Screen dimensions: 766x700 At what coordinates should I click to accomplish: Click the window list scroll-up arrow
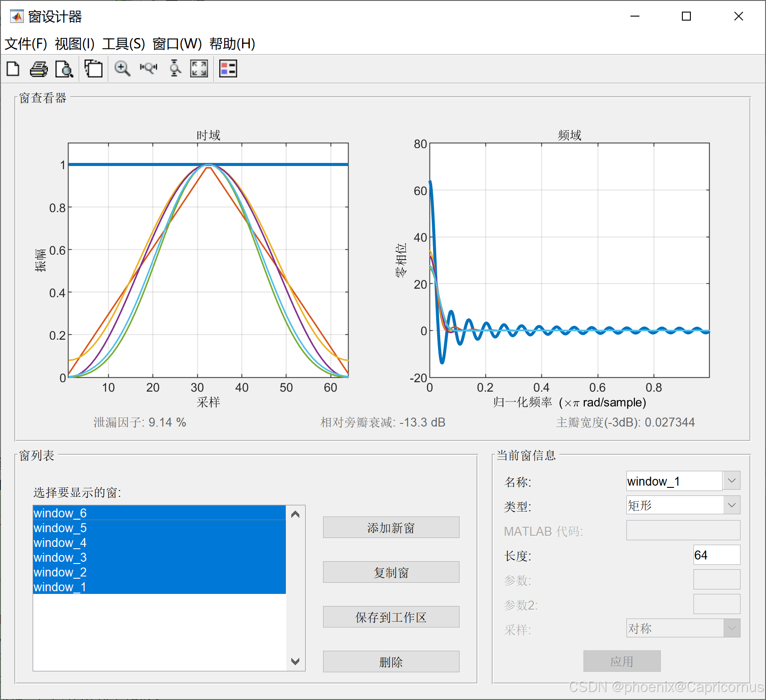tap(295, 515)
